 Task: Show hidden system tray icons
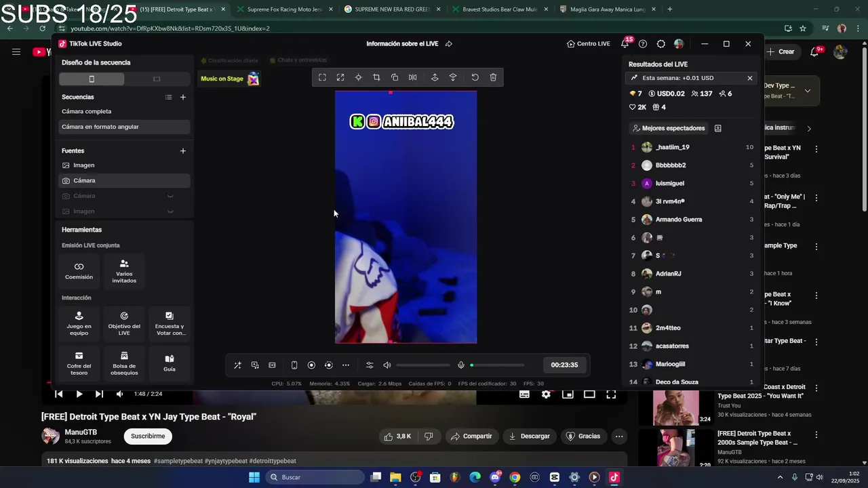[x=780, y=477]
